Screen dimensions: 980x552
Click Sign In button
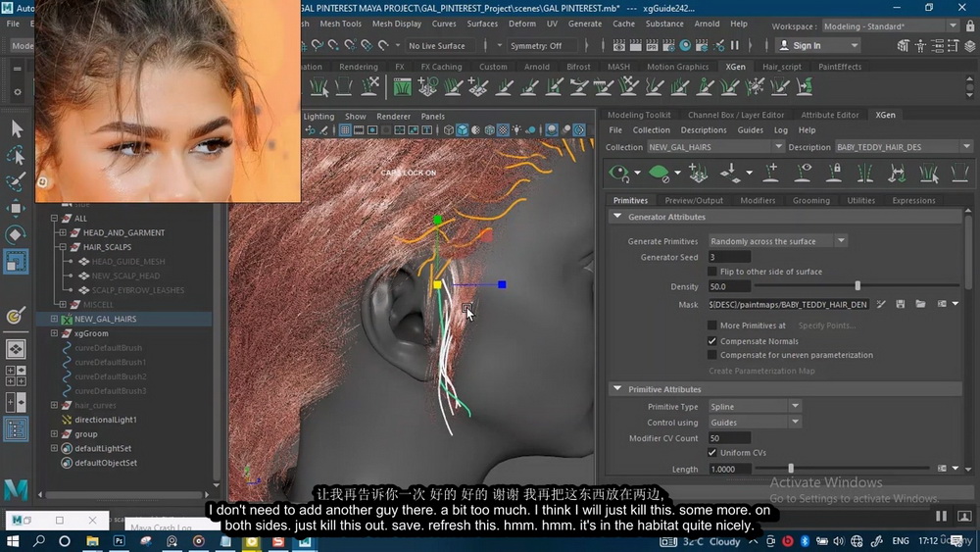[x=818, y=46]
